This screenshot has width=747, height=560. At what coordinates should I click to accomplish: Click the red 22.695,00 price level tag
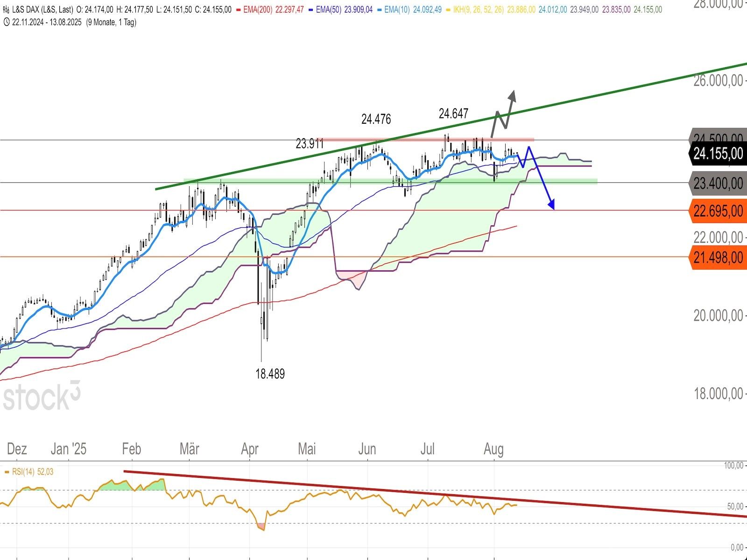[x=718, y=210]
